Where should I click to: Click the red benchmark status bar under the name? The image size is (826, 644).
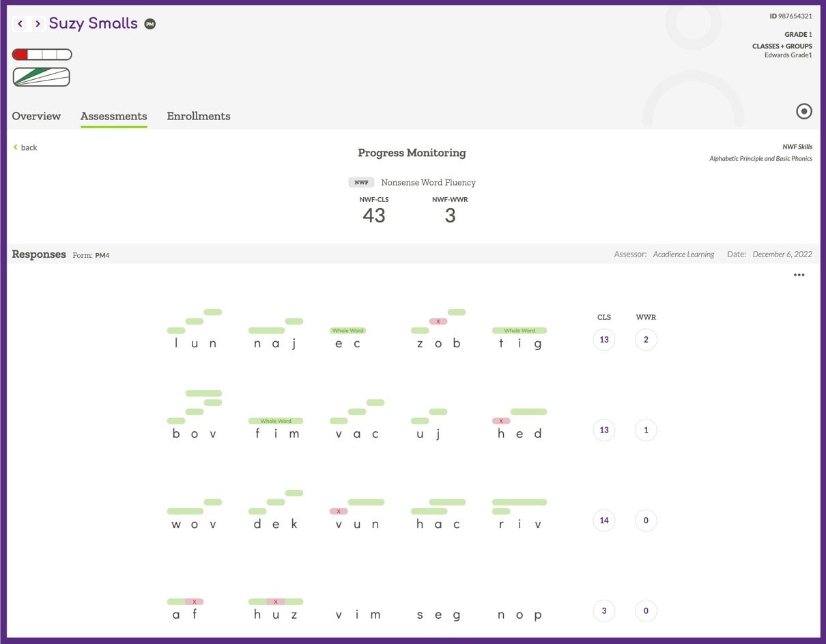click(x=20, y=54)
